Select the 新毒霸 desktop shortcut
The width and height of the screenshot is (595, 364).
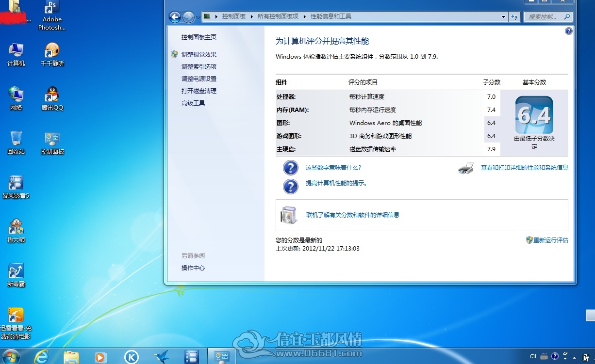tap(16, 275)
